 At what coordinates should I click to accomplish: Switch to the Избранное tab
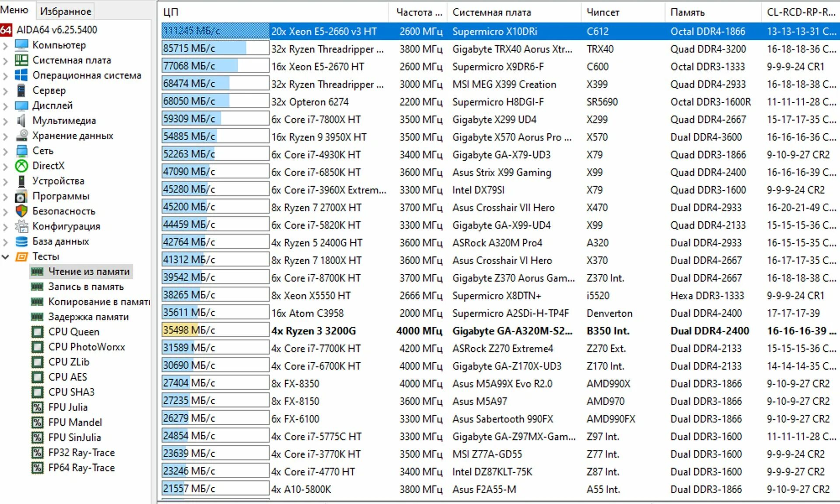tap(66, 11)
